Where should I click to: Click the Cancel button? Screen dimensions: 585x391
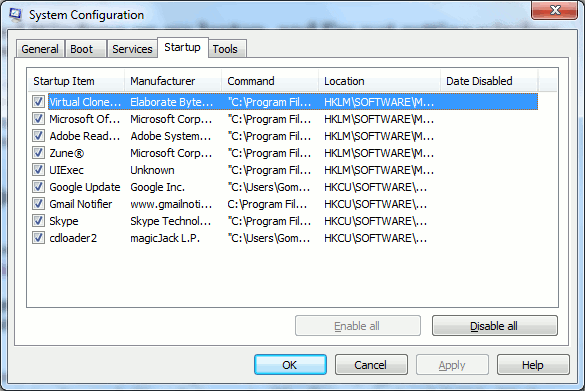[x=371, y=365]
